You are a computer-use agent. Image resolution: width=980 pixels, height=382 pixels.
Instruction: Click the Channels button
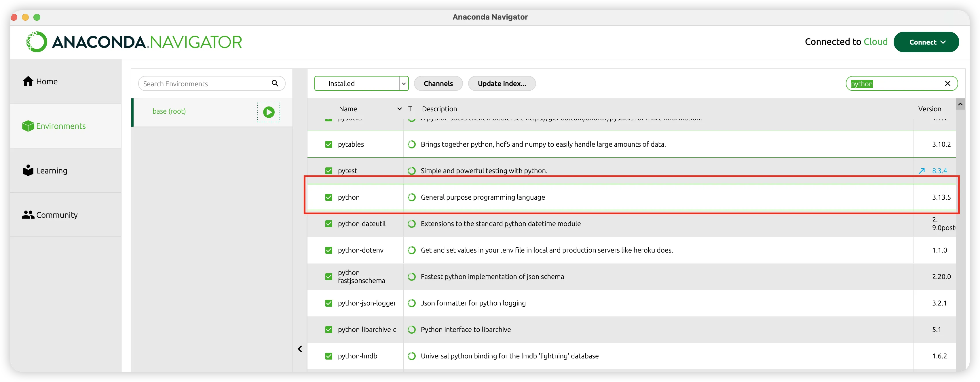point(438,84)
